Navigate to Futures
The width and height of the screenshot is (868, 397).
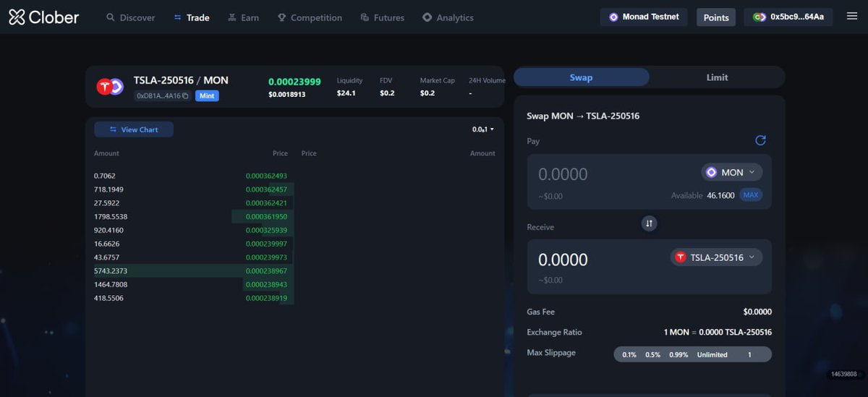(x=383, y=17)
